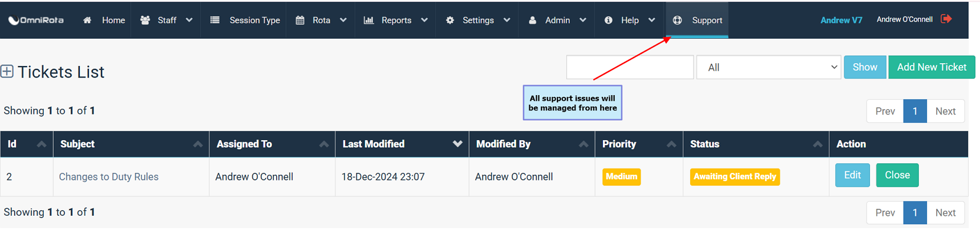Viewport: 980px width, 238px height.
Task: Expand the Tickets List plus icon
Action: [7, 71]
